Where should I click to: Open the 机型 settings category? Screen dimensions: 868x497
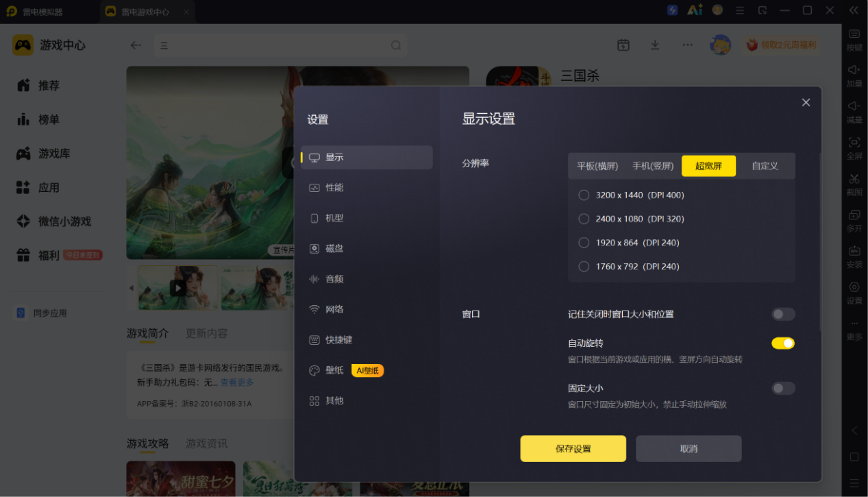[x=367, y=218]
